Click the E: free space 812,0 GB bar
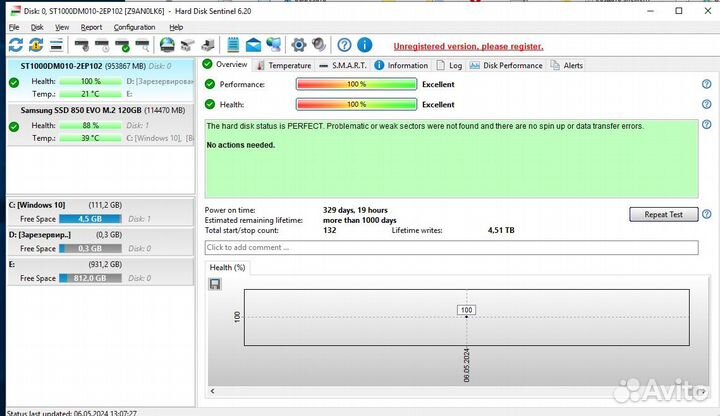 point(90,278)
